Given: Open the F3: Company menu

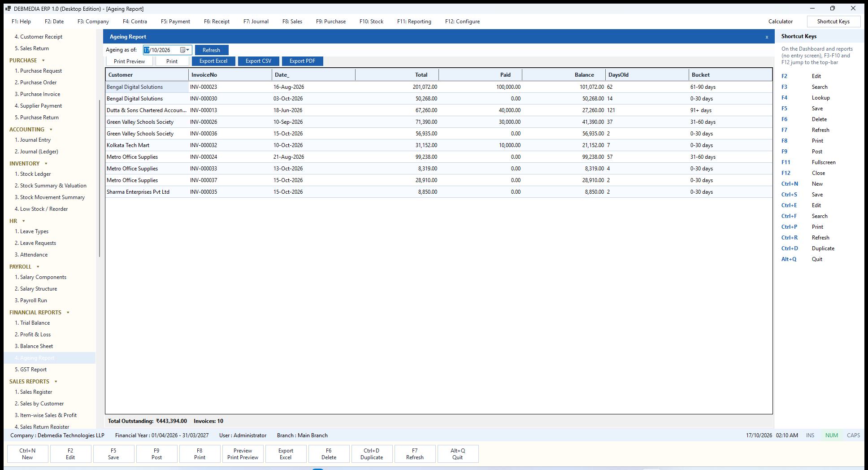Looking at the screenshot, I should (93, 22).
